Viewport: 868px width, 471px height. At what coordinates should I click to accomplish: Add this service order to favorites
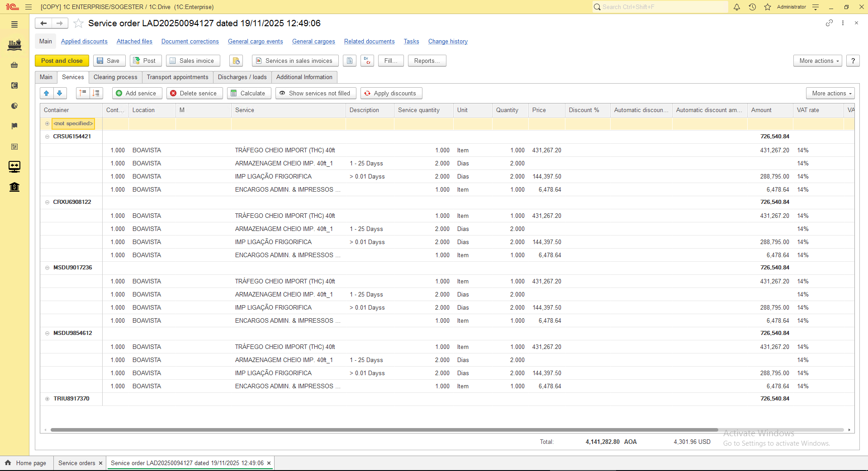[79, 23]
